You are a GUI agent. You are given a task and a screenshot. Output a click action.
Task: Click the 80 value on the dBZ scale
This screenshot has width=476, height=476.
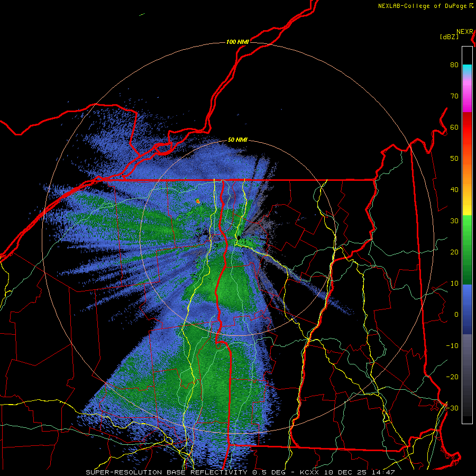(454, 65)
